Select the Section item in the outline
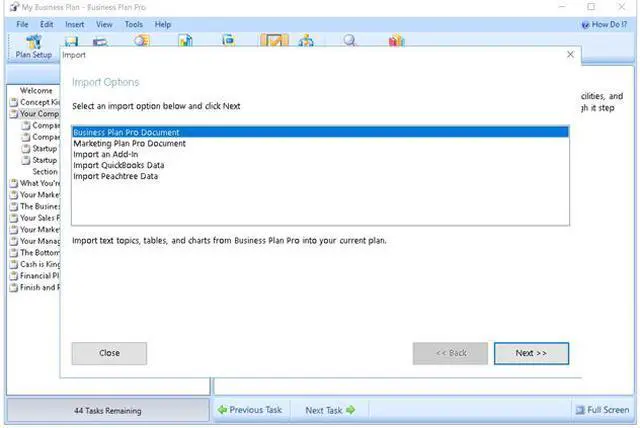This screenshot has width=640, height=428. pos(45,172)
